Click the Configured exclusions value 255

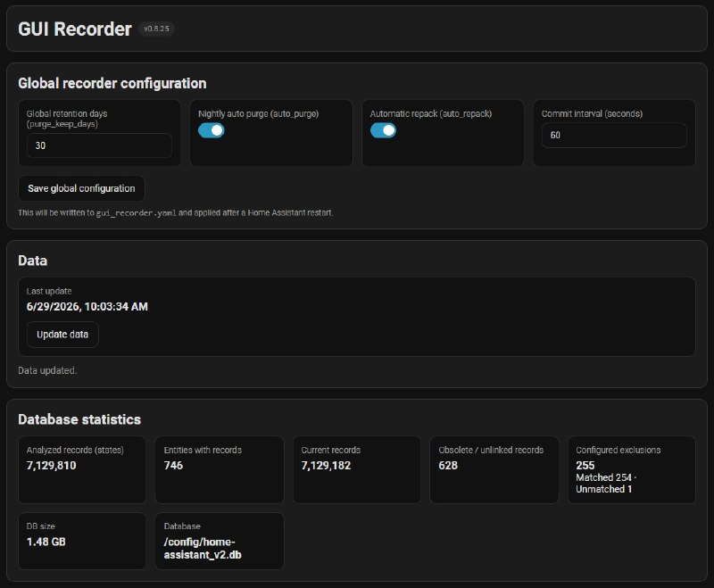[x=585, y=466]
